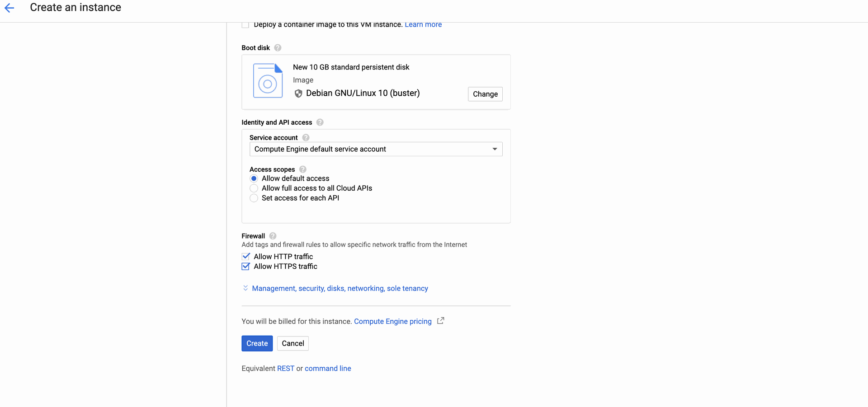The image size is (868, 407).
Task: Click Change boot disk button
Action: pyautogui.click(x=485, y=94)
